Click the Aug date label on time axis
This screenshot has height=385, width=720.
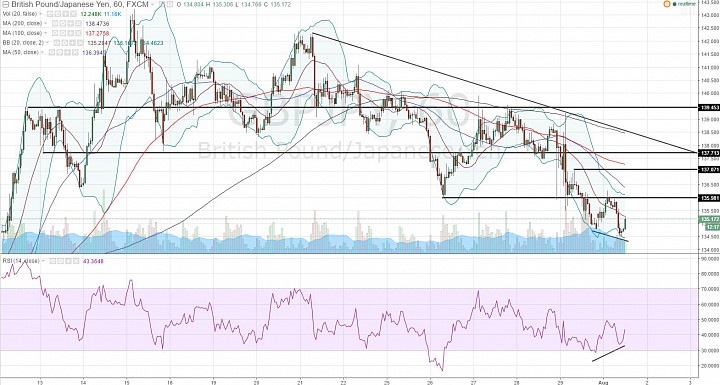coord(603,381)
